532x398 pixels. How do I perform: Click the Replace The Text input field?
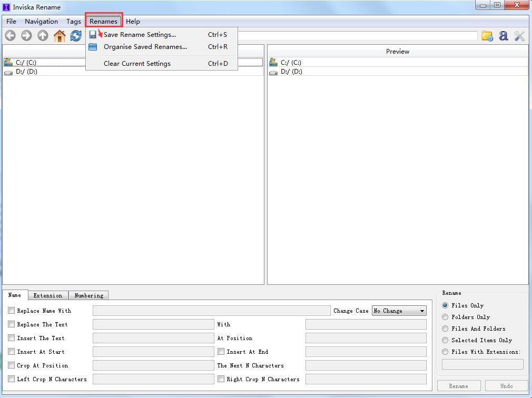click(x=153, y=324)
